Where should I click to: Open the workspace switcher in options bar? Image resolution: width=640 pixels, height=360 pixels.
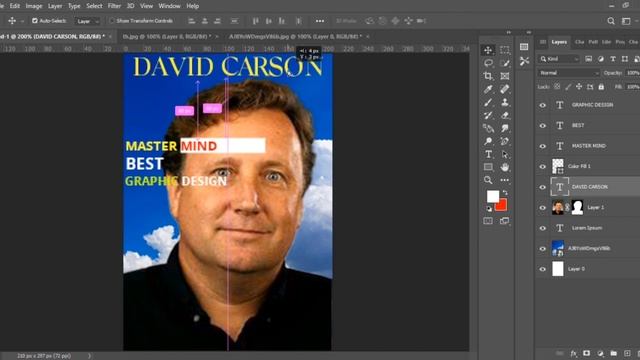(x=626, y=21)
